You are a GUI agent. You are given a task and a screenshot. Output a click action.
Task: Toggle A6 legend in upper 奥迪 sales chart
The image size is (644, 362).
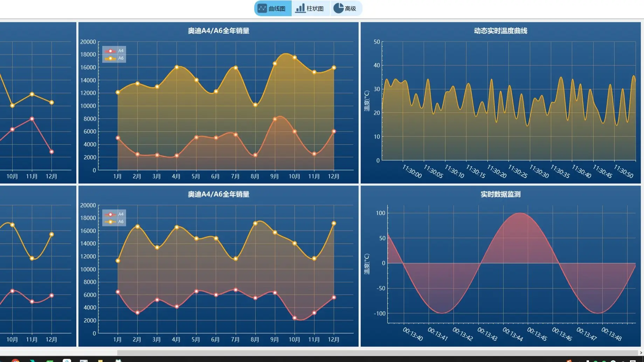coord(114,58)
